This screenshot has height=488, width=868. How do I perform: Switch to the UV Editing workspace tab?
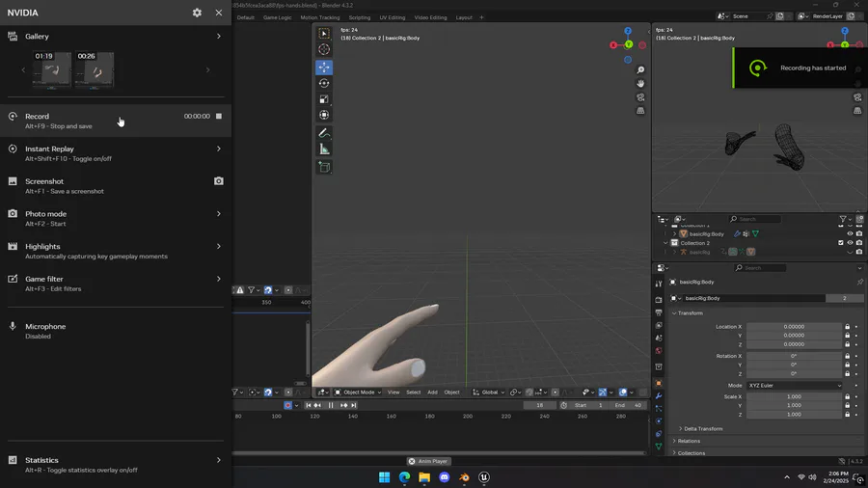[x=392, y=17]
